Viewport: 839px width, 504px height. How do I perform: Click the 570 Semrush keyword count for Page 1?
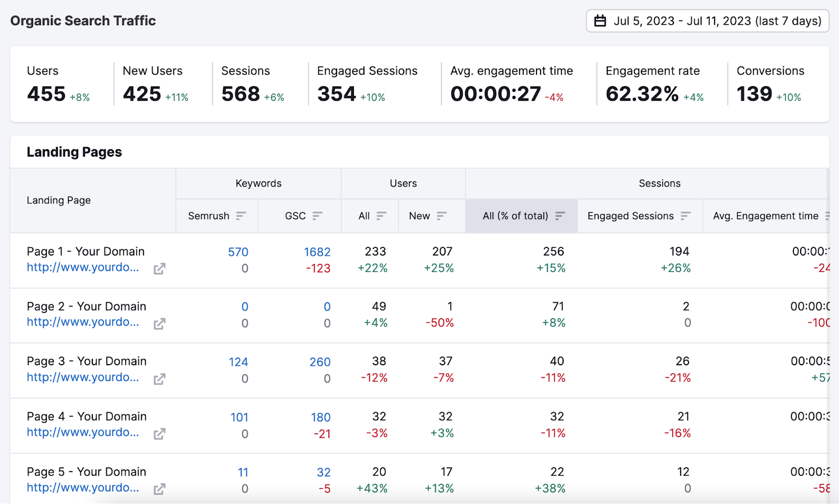(238, 251)
